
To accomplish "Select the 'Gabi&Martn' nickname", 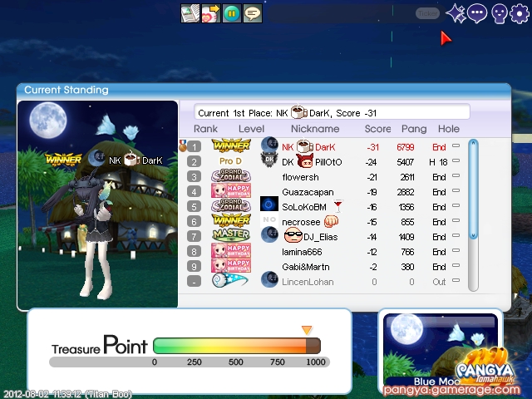I will point(306,267).
